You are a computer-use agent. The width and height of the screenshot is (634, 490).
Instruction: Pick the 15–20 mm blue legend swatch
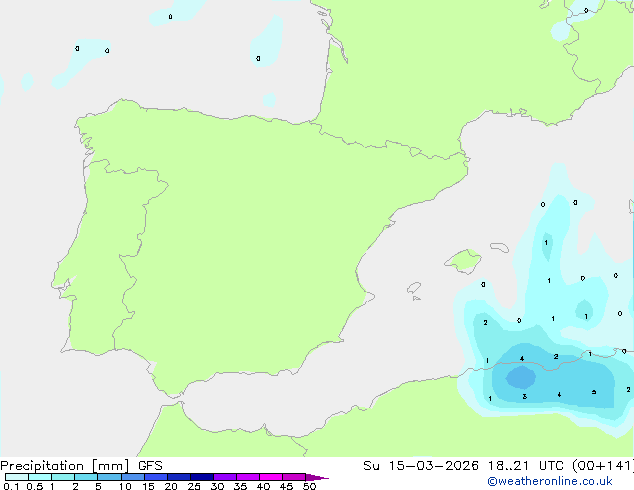tap(156, 477)
